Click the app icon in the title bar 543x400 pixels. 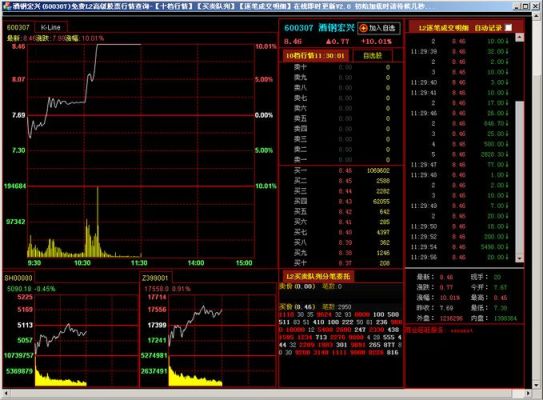coord(6,6)
